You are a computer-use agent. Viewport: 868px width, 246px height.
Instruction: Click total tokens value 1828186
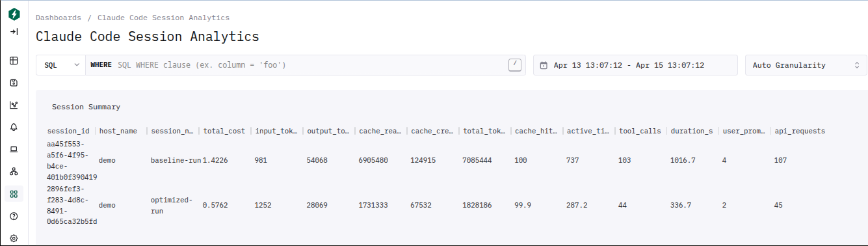tap(477, 205)
